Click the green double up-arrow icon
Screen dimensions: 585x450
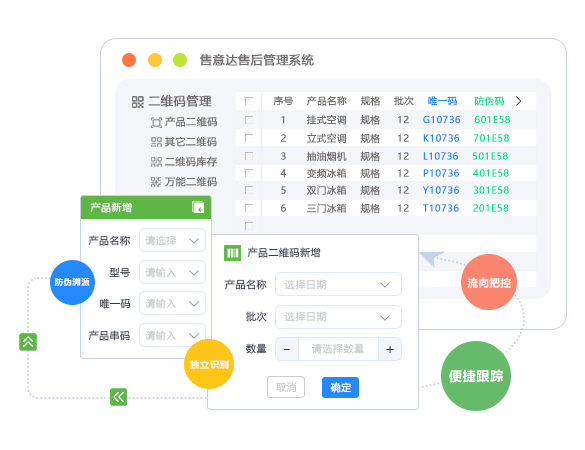(x=28, y=342)
